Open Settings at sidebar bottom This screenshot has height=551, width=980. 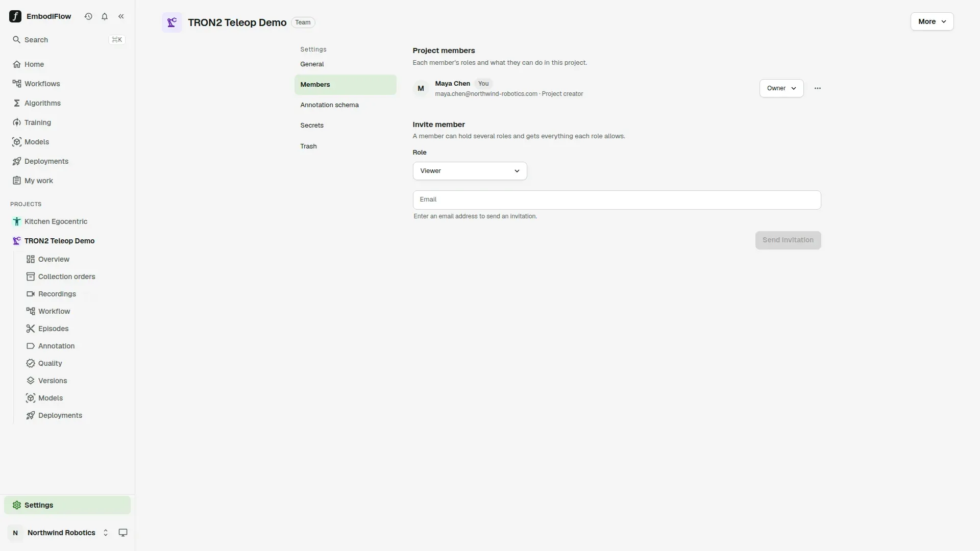(x=67, y=505)
